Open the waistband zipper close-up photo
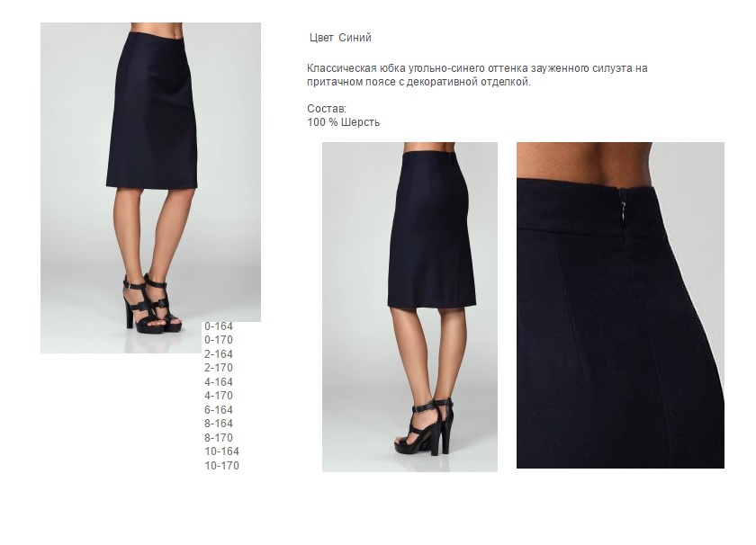Image resolution: width=756 pixels, height=545 pixels. coord(620,305)
